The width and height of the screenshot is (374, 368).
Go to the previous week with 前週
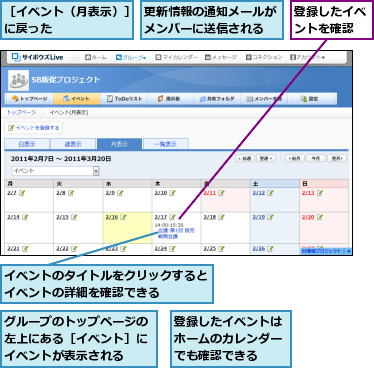(x=245, y=158)
